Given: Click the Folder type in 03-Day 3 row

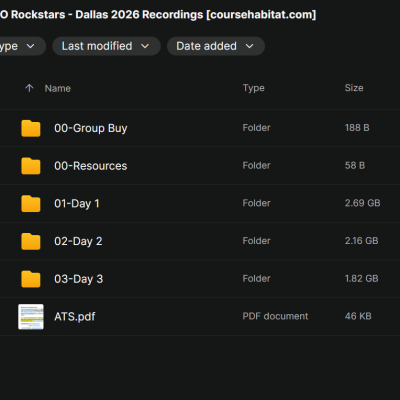Looking at the screenshot, I should [x=256, y=278].
